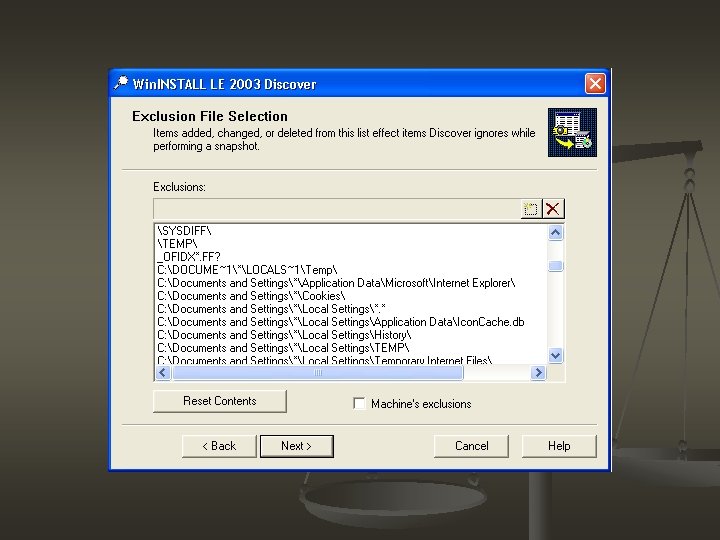The width and height of the screenshot is (720, 540).
Task: Click the exclusions list scroll down arrow
Action: pyautogui.click(x=555, y=355)
